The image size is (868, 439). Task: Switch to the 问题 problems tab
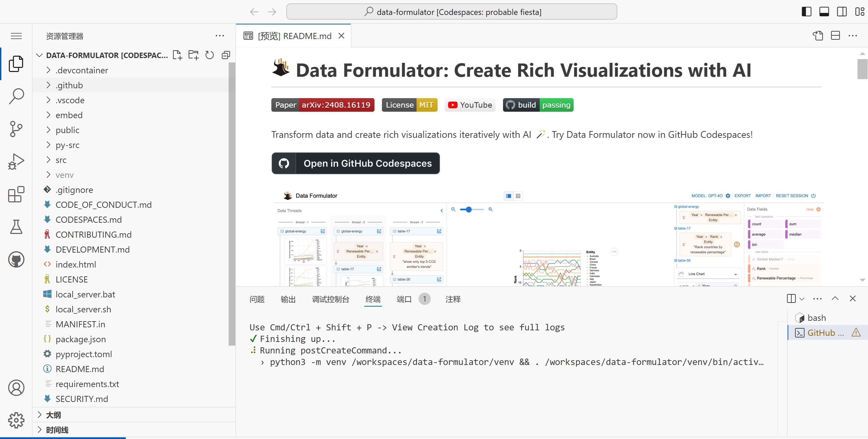click(257, 299)
